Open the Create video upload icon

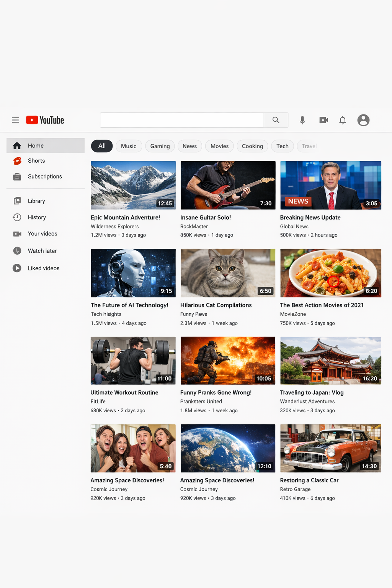323,120
